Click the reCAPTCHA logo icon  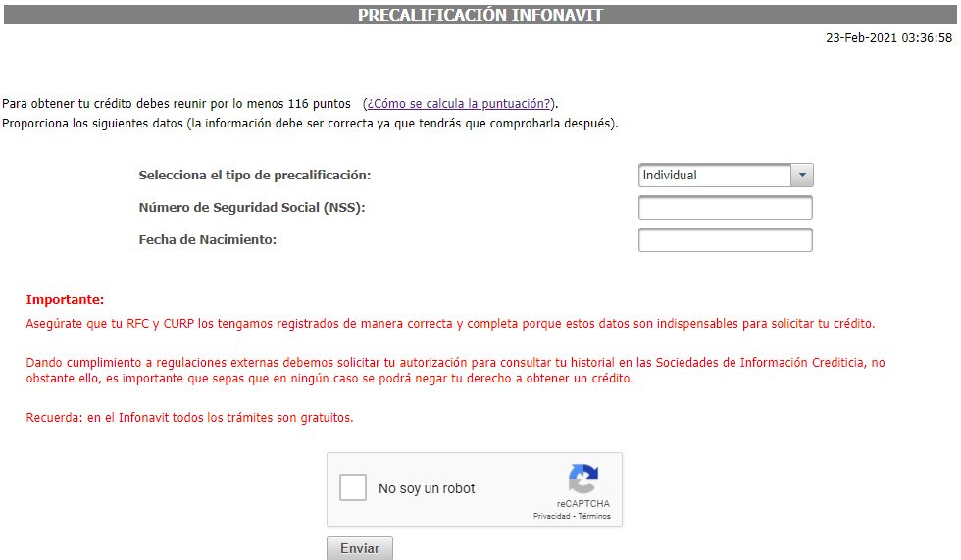(x=582, y=479)
